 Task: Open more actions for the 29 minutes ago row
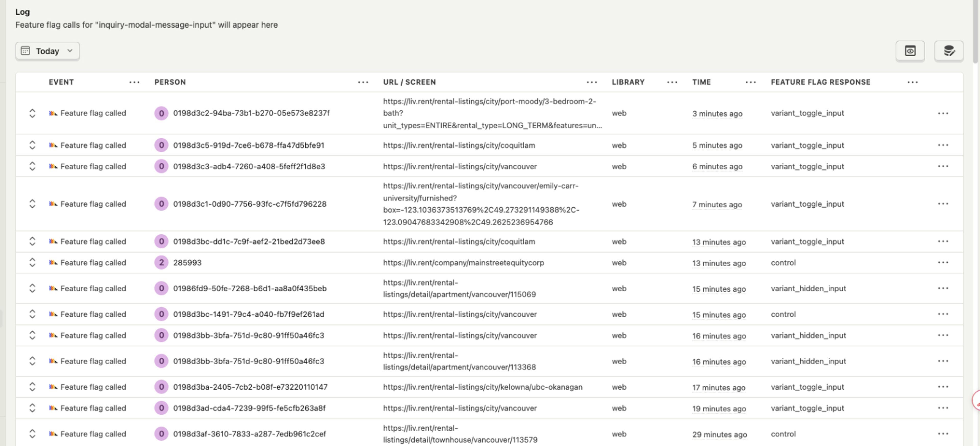pyautogui.click(x=943, y=434)
